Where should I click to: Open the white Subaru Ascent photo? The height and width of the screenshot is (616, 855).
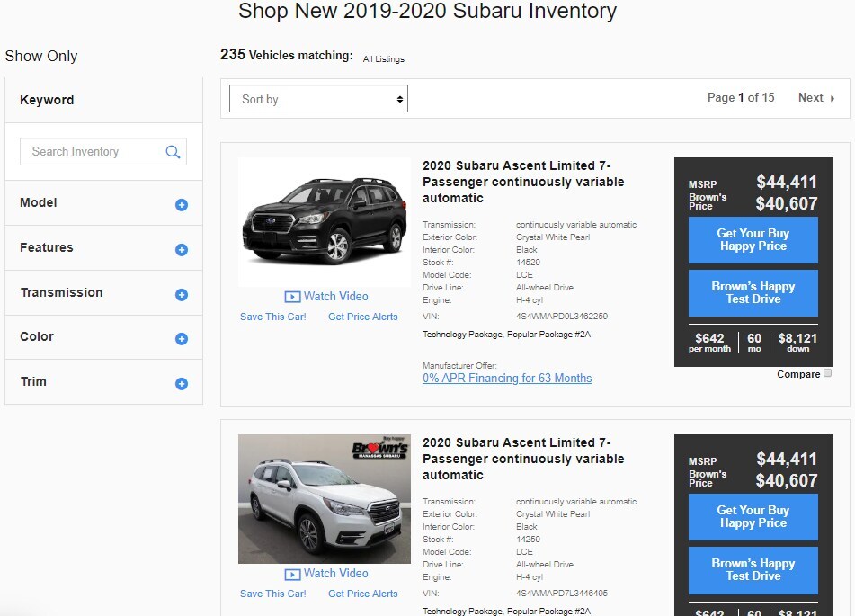(325, 499)
